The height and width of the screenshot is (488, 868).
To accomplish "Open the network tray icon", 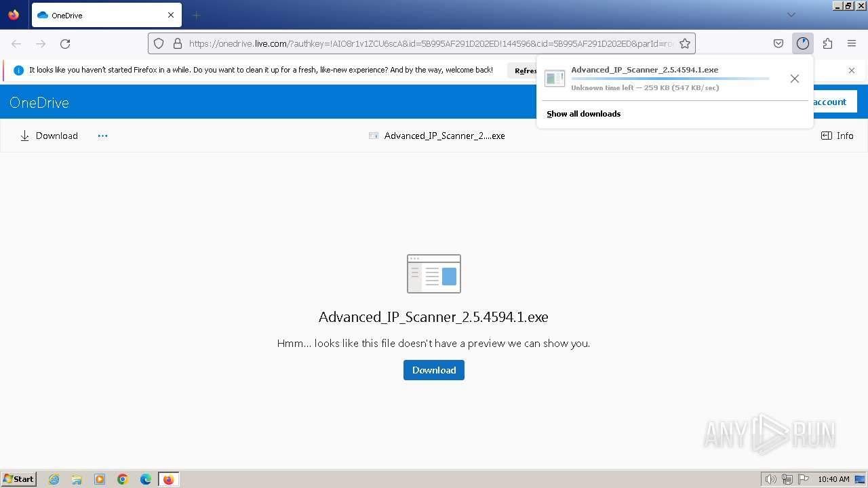I will pyautogui.click(x=787, y=479).
